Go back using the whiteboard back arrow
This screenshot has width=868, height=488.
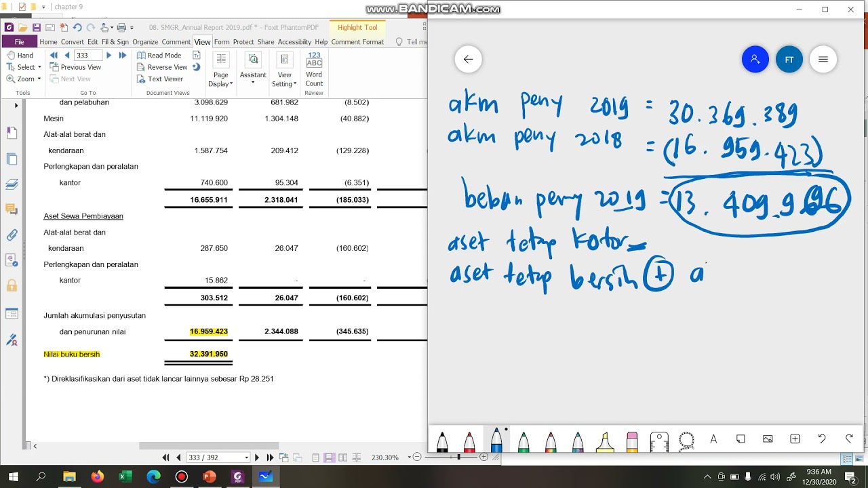click(x=468, y=59)
